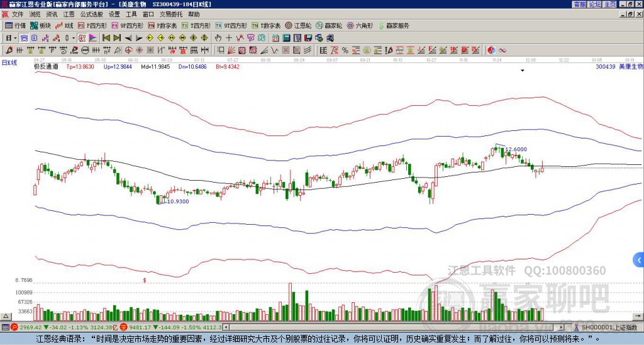Open the 9P四方形 tool
Image resolution: width=644 pixels, height=345 pixels.
127,25
